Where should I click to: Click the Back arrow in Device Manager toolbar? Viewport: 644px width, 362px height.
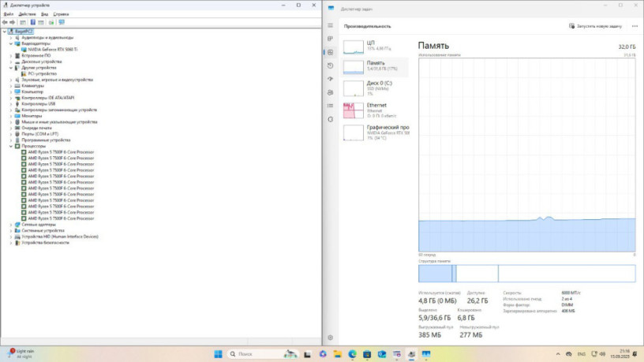pyautogui.click(x=5, y=22)
